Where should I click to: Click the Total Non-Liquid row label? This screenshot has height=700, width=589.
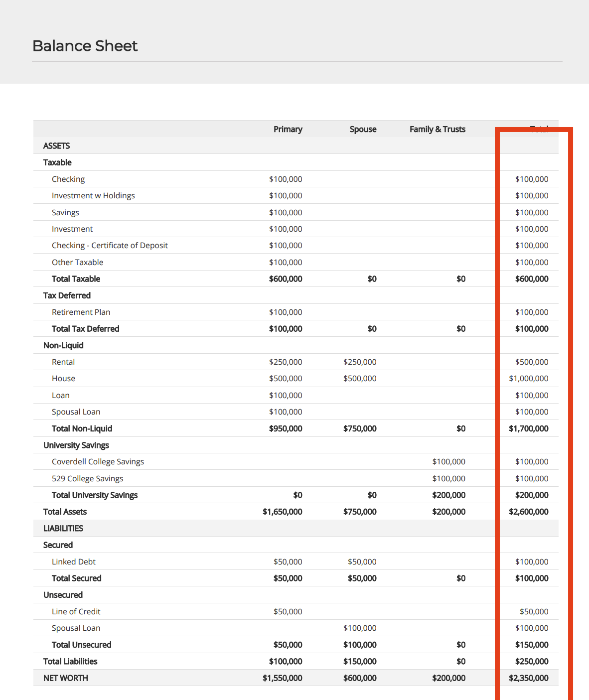(82, 428)
